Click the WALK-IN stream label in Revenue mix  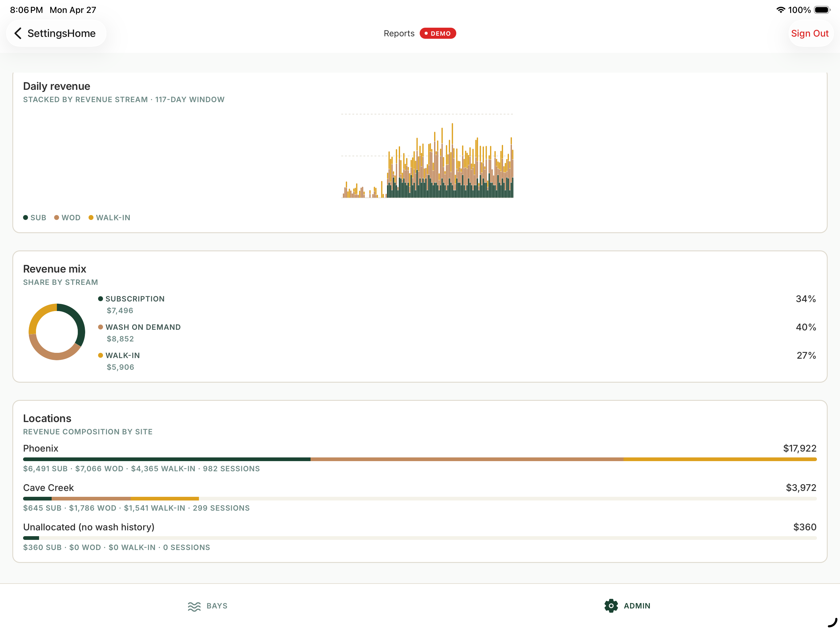pyautogui.click(x=123, y=355)
